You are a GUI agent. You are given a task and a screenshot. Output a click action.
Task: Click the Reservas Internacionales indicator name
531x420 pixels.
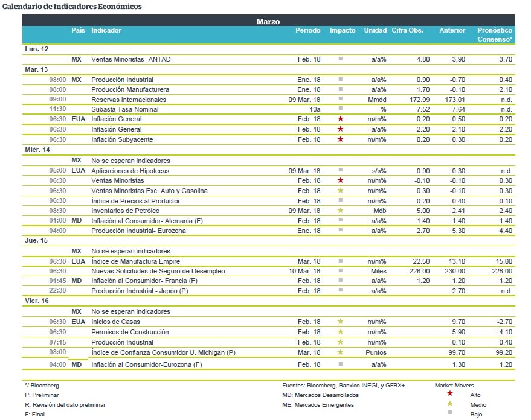click(129, 100)
